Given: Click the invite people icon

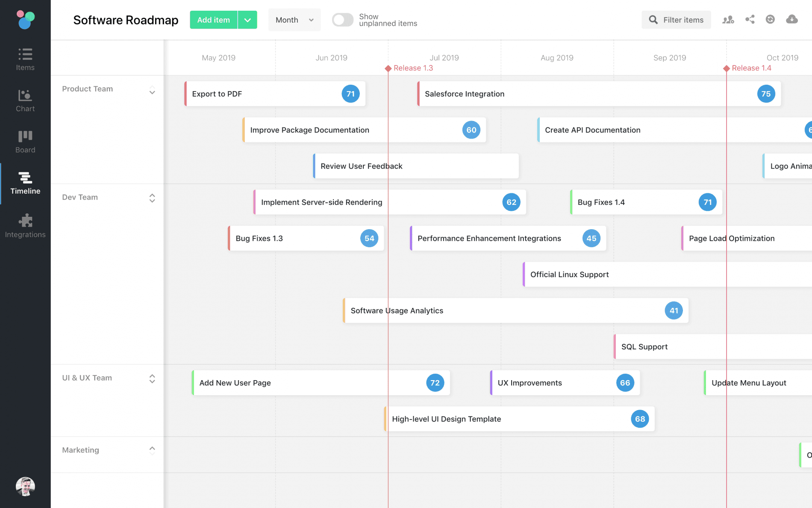Looking at the screenshot, I should tap(728, 20).
